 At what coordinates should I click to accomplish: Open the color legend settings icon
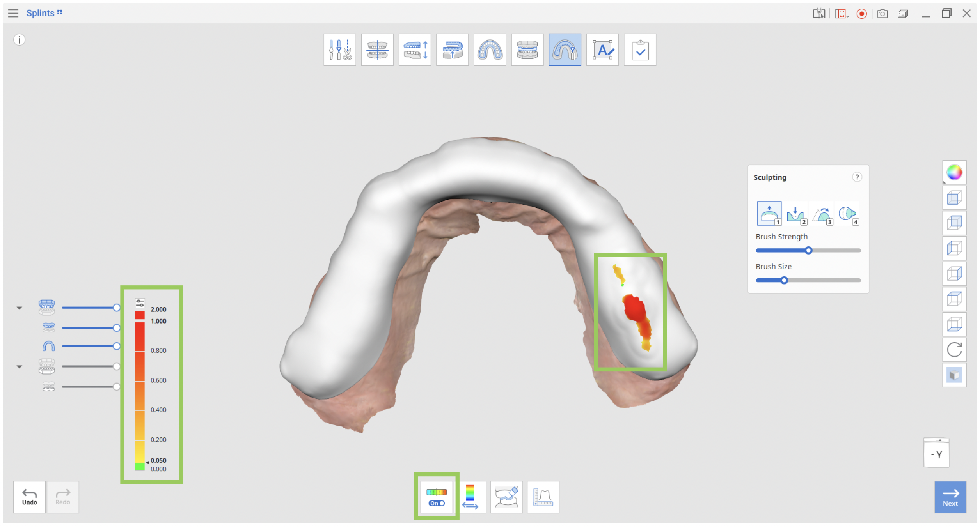140,303
